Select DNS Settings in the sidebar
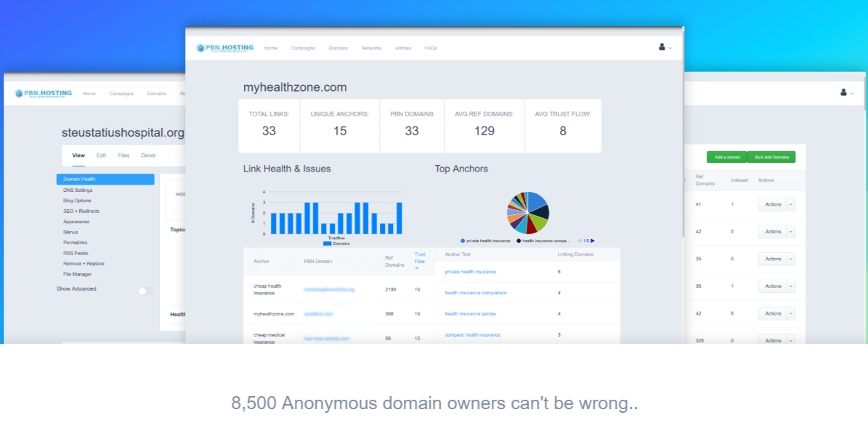Viewport: 868px width, 423px height. (x=78, y=190)
